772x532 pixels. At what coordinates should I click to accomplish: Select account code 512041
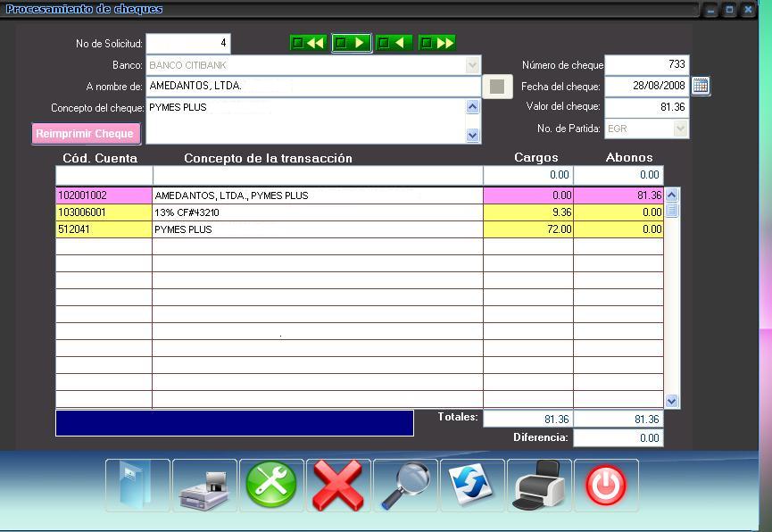(x=104, y=229)
